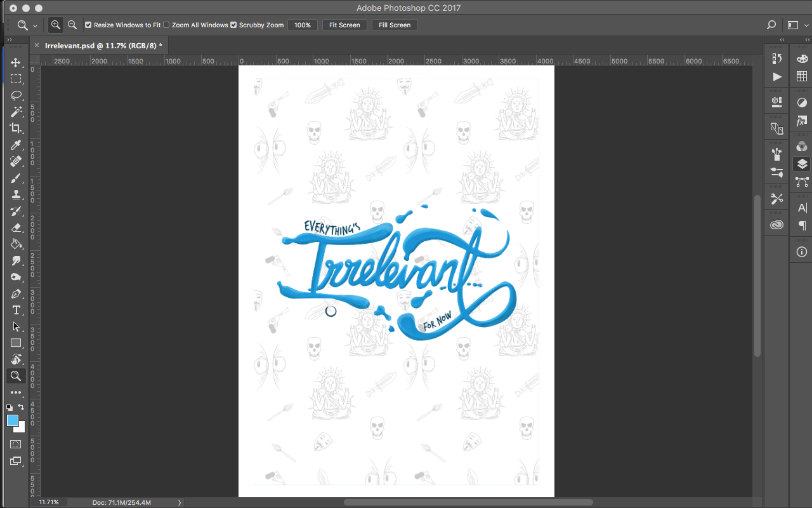
Task: Select the Clone Stamp tool
Action: click(x=16, y=194)
